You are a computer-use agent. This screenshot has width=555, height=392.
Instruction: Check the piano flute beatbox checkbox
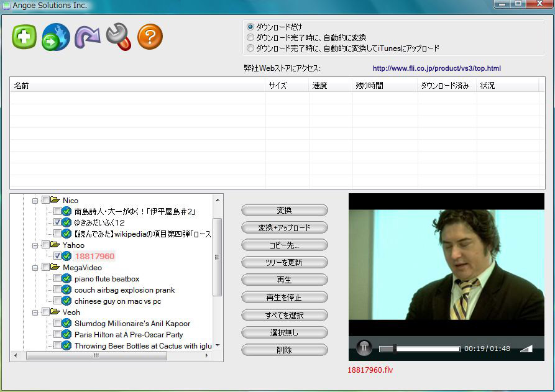coord(57,278)
